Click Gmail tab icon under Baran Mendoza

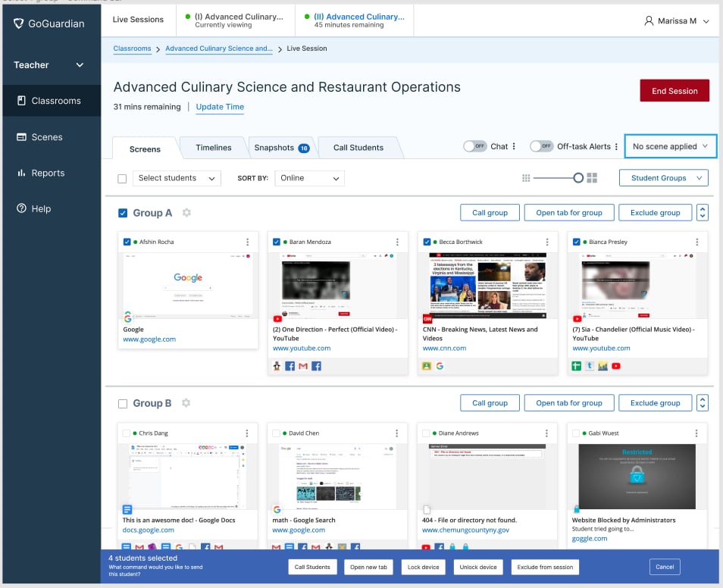[x=303, y=366]
